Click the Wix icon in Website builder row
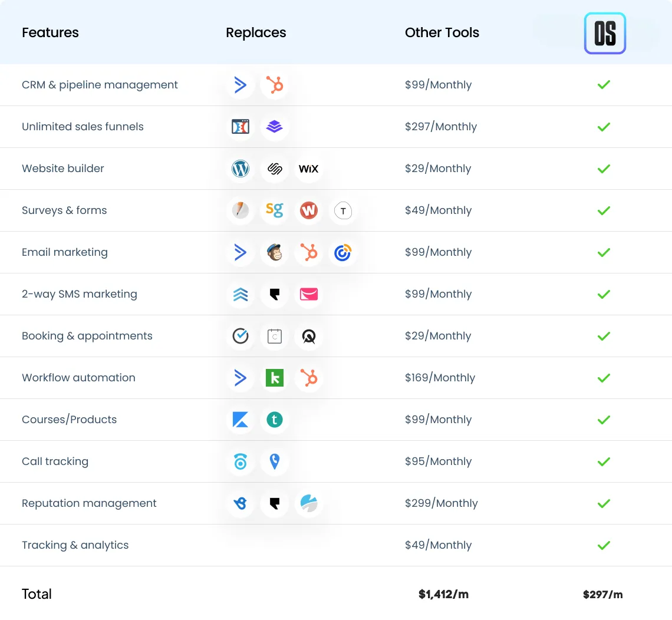 [308, 169]
